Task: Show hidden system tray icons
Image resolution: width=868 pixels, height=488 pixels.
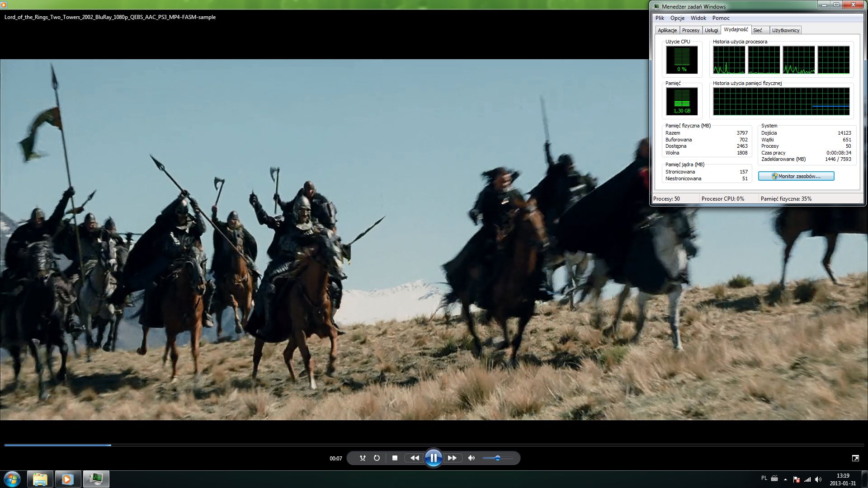Action: [x=785, y=479]
